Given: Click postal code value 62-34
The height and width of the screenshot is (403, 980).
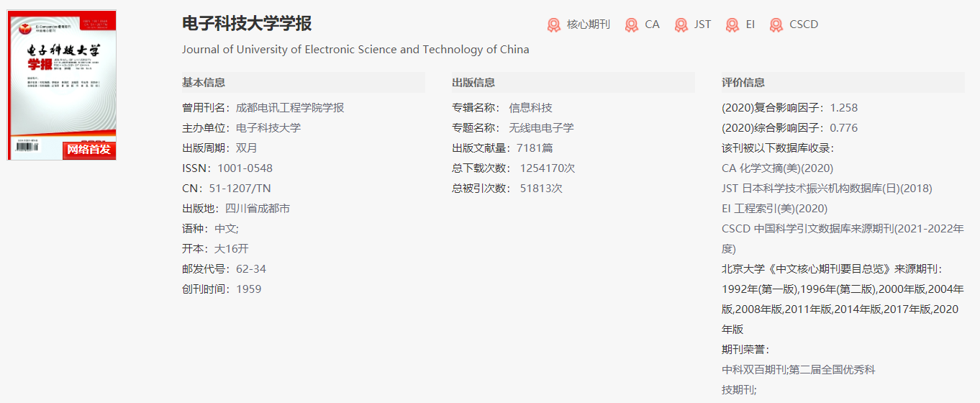Looking at the screenshot, I should (251, 269).
